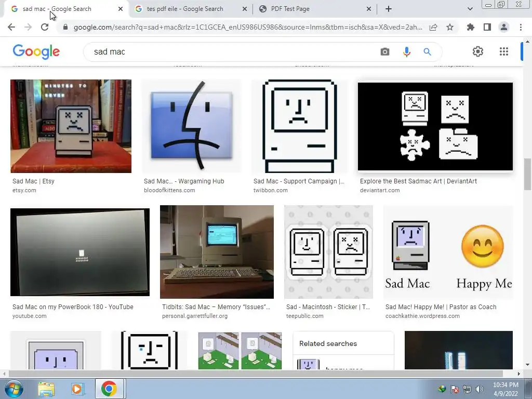
Task: Click the scrollbar down arrow
Action: [527, 365]
